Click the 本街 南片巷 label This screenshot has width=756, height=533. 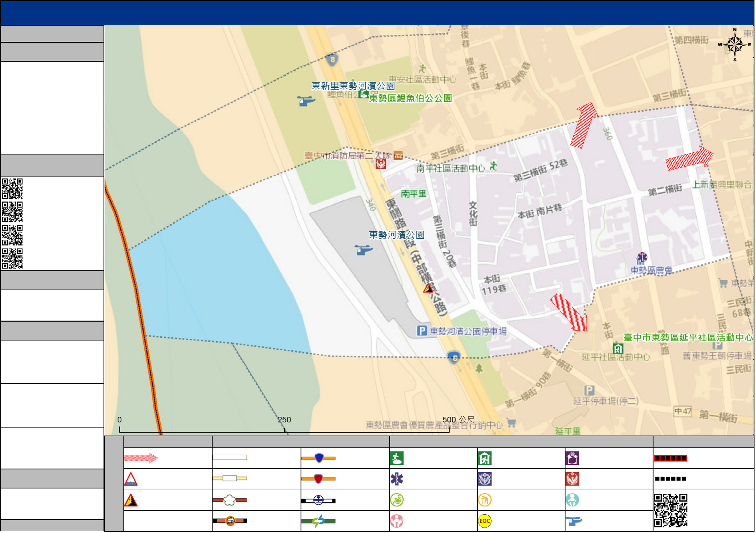[540, 211]
